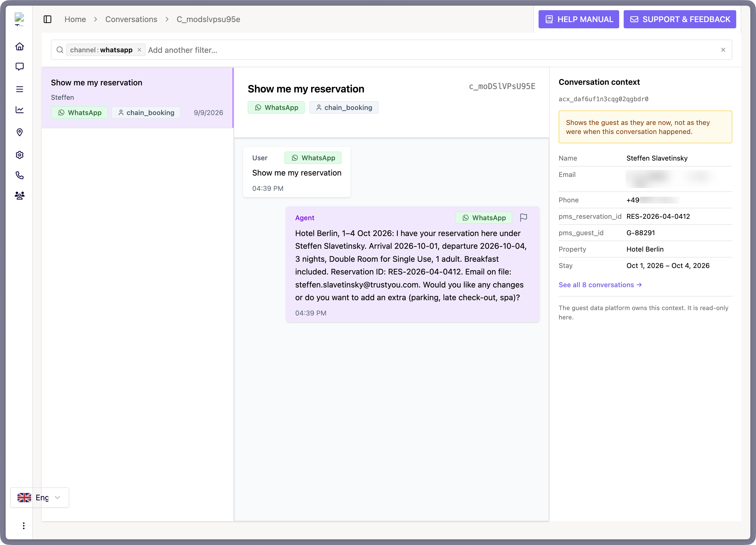Screen dimensions: 756x545
Task: Click the 9/9/2026 date on the conversation list item
Action: pos(208,113)
